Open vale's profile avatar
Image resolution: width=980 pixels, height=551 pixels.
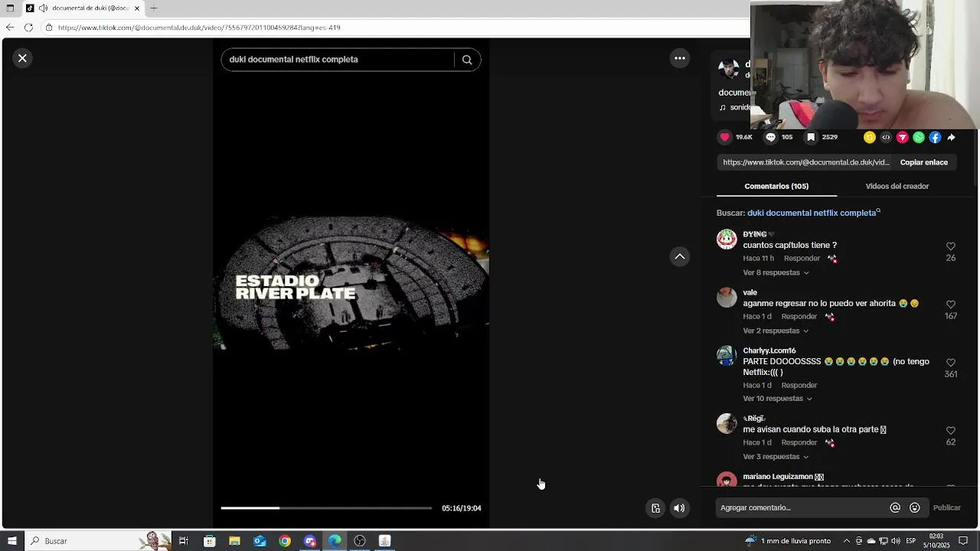click(727, 298)
